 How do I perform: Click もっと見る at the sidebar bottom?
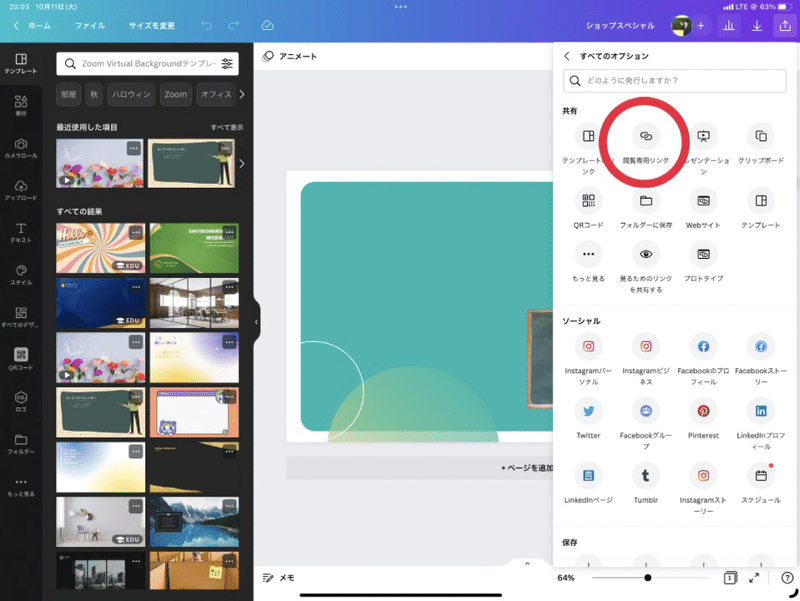click(21, 487)
